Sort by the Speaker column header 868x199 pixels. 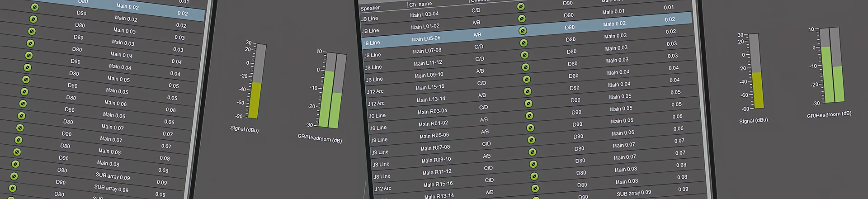(370, 8)
